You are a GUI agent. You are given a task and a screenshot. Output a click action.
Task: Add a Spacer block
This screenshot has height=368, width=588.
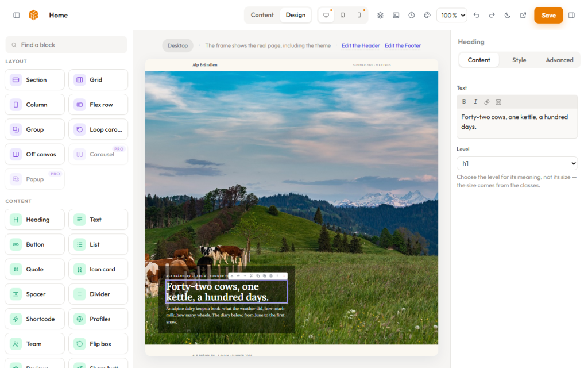tap(34, 294)
